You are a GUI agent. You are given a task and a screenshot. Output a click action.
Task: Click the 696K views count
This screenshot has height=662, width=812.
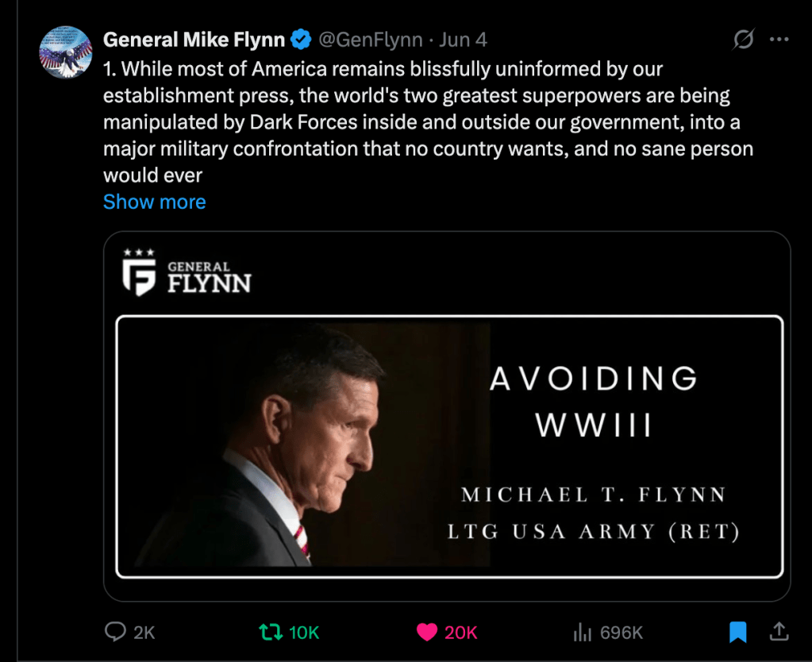point(621,633)
